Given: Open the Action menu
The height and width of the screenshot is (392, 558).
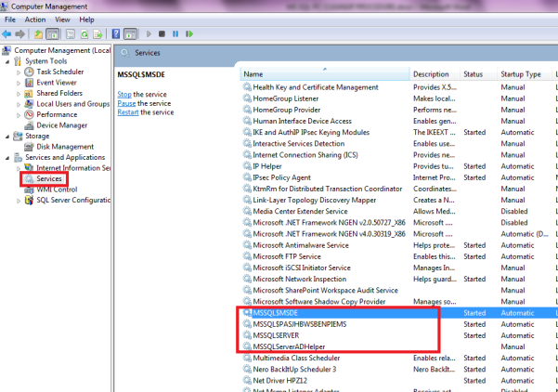Looking at the screenshot, I should point(35,20).
